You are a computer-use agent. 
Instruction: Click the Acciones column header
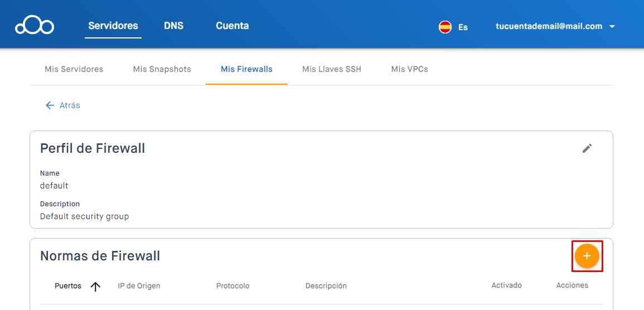click(x=572, y=285)
